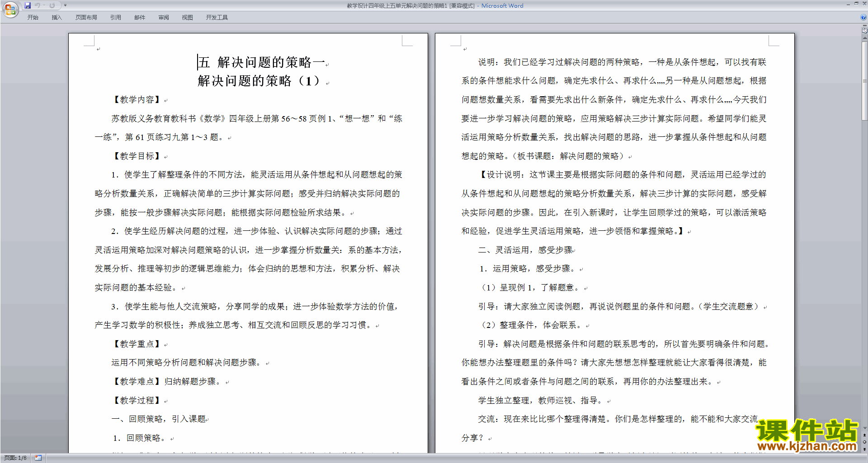
Task: Click the Select Browse Object round button
Action: [x=864, y=442]
